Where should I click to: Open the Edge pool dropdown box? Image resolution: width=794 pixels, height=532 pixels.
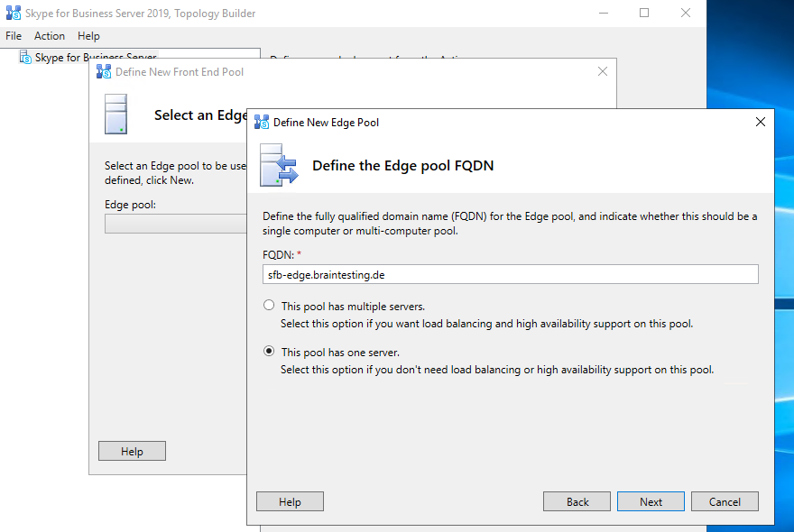(176, 224)
